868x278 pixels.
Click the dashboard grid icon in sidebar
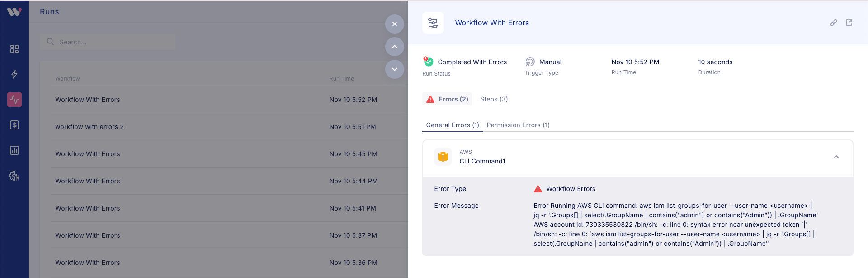coord(14,49)
